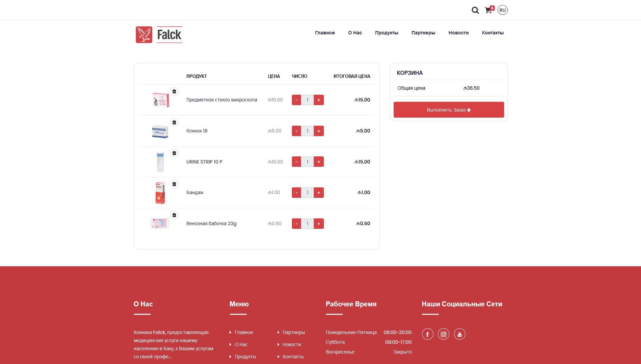Click the Бандаж quantity field

click(307, 193)
